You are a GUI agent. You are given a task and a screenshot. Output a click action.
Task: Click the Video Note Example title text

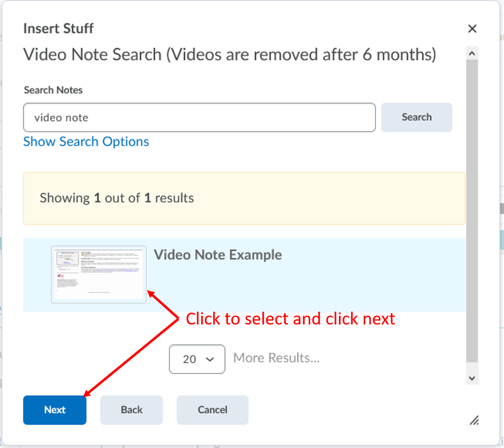point(217,255)
